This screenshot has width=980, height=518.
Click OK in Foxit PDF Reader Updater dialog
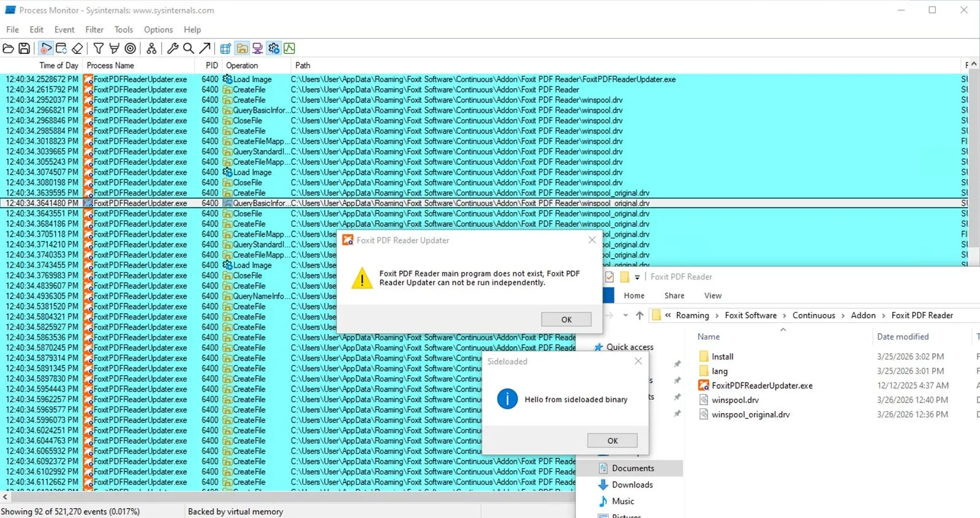tap(567, 319)
